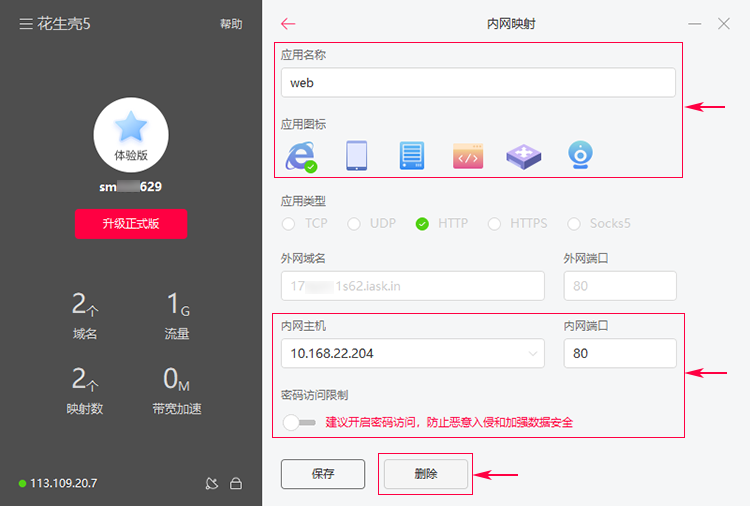Click the IP address 113.109.20.7
The height and width of the screenshot is (506, 750).
[x=64, y=484]
